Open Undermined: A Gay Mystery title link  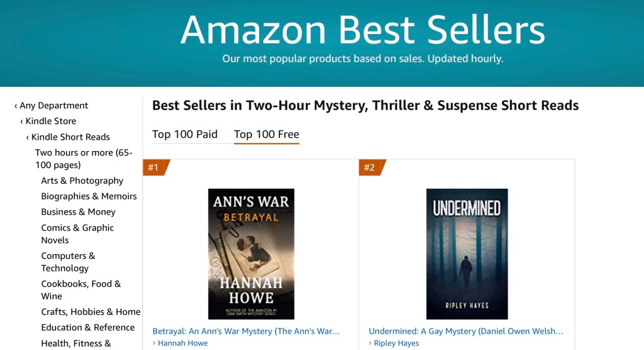[466, 331]
